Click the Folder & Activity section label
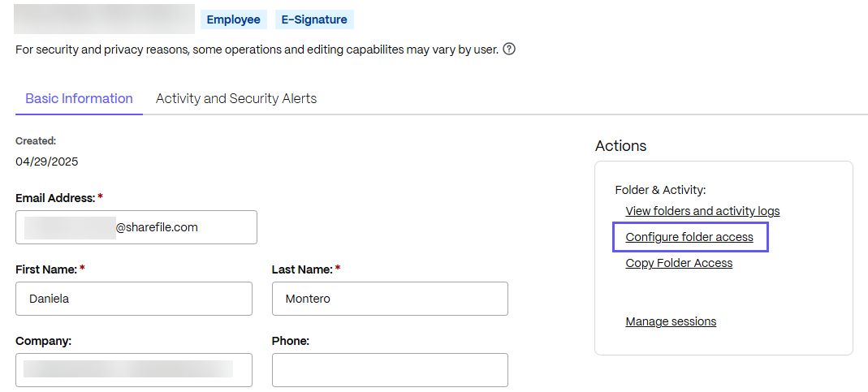This screenshot has height=392, width=868. click(x=660, y=190)
